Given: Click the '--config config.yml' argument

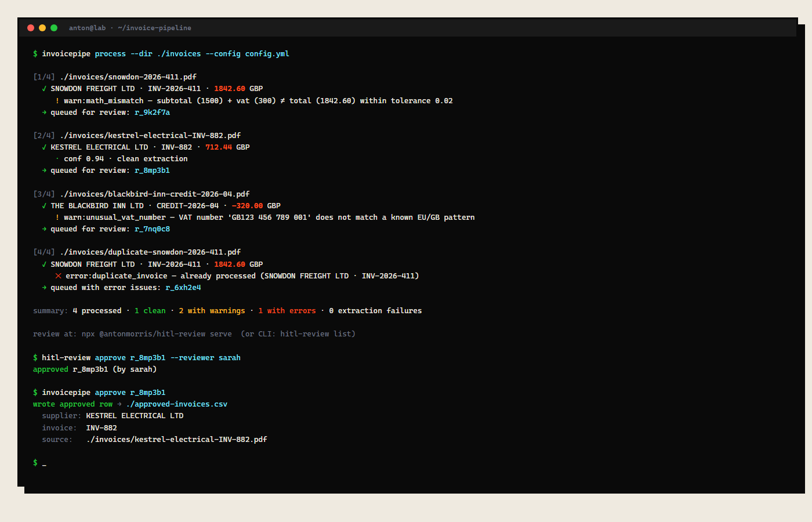Looking at the screenshot, I should pos(248,54).
